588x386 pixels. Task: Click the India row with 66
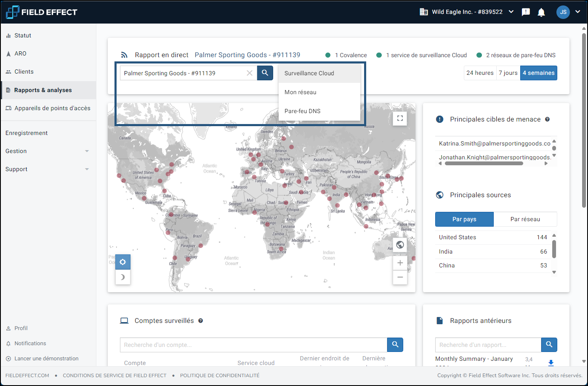point(493,251)
